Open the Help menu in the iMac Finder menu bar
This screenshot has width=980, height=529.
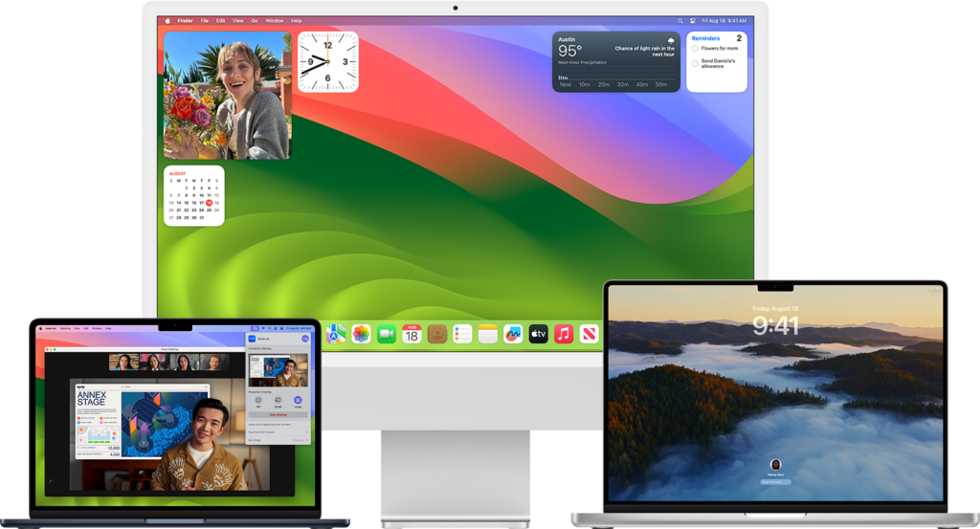297,21
